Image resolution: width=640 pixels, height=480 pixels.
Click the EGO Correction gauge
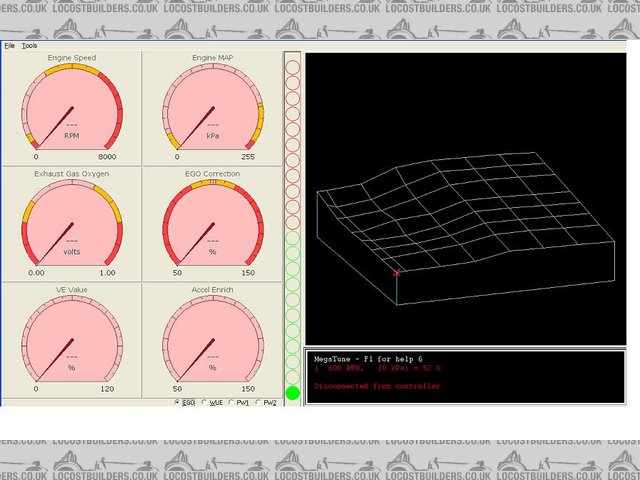pyautogui.click(x=213, y=223)
